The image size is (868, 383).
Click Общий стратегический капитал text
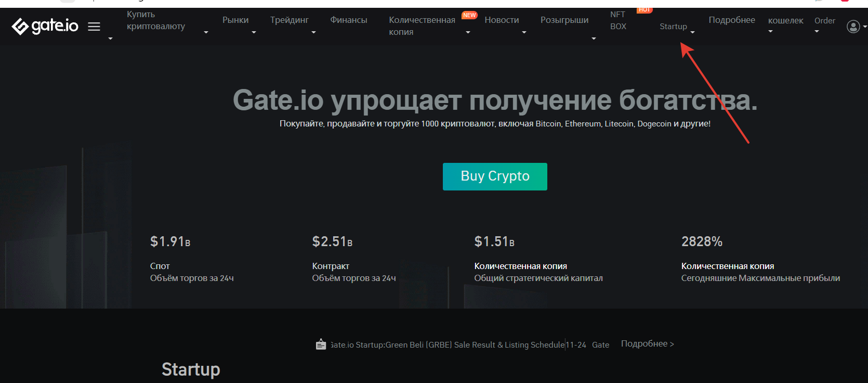point(538,278)
